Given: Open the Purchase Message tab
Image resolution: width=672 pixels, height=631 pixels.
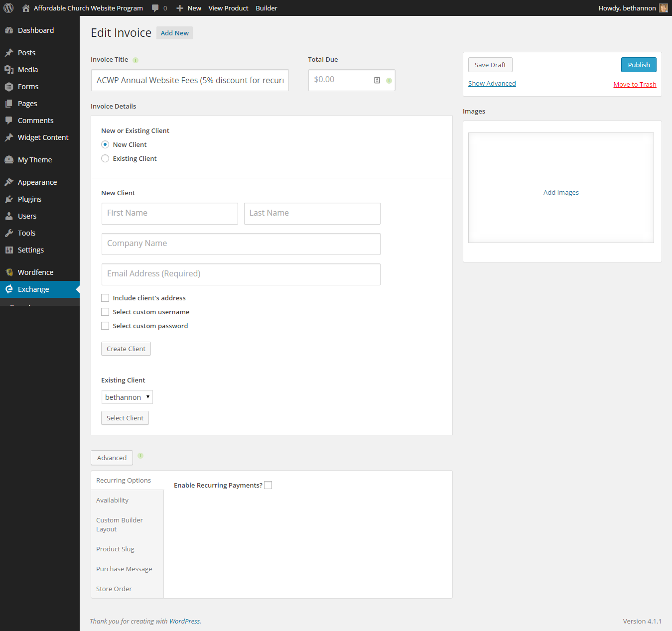Looking at the screenshot, I should pyautogui.click(x=128, y=569).
